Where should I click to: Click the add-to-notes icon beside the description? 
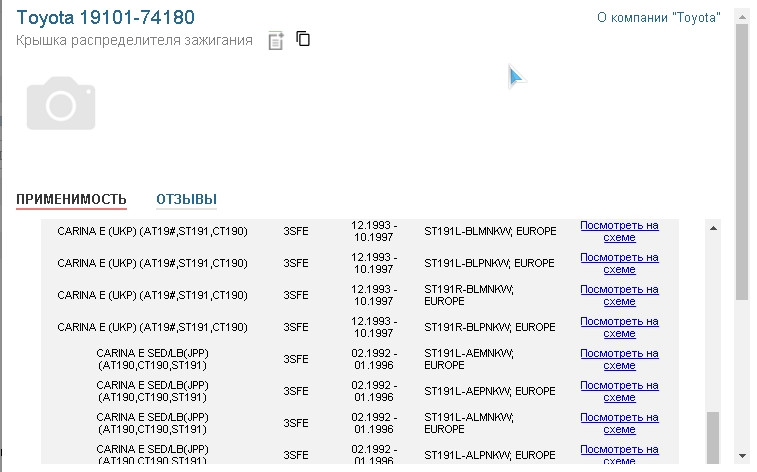pos(276,41)
